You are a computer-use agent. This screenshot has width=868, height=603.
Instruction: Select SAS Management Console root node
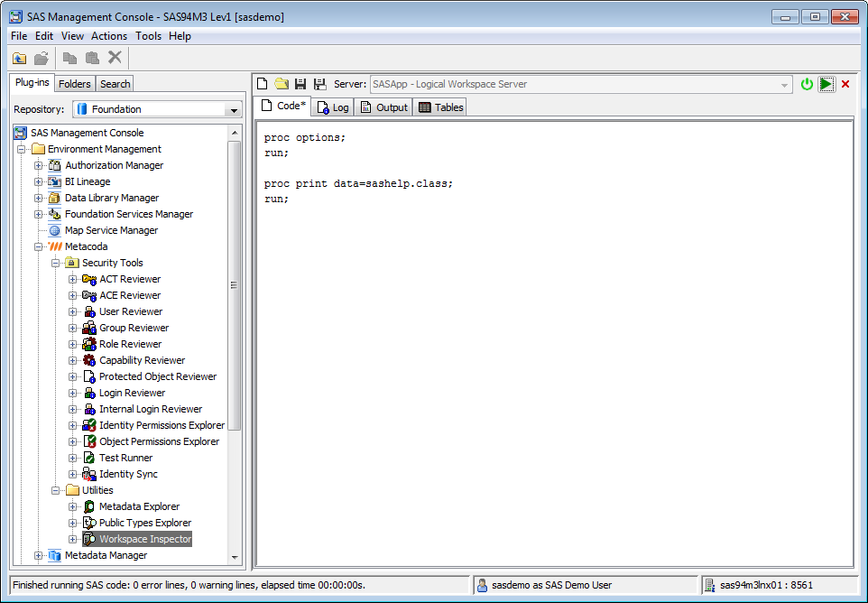click(87, 133)
